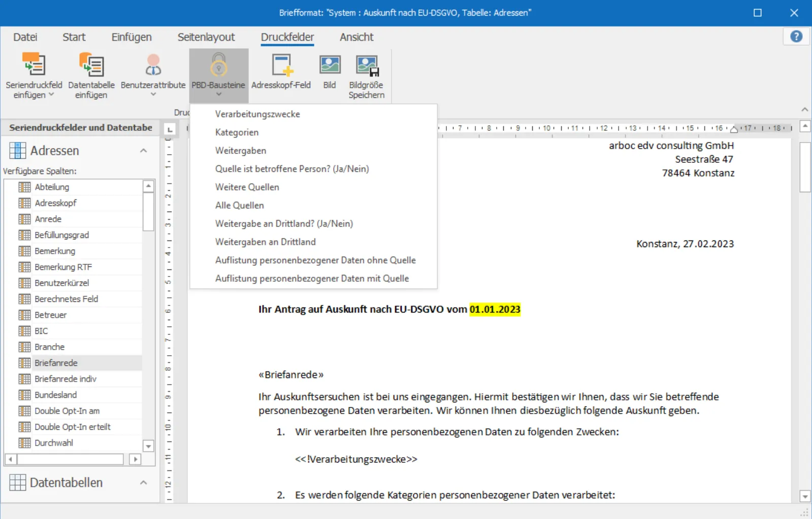
Task: Switch to the Ansicht ribbon tab
Action: click(356, 37)
